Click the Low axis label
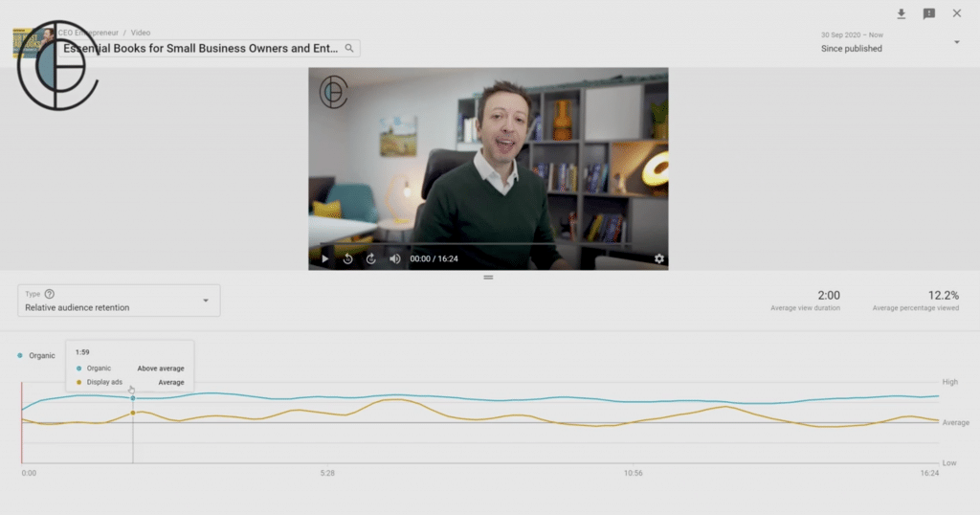The width and height of the screenshot is (980, 515). click(949, 463)
